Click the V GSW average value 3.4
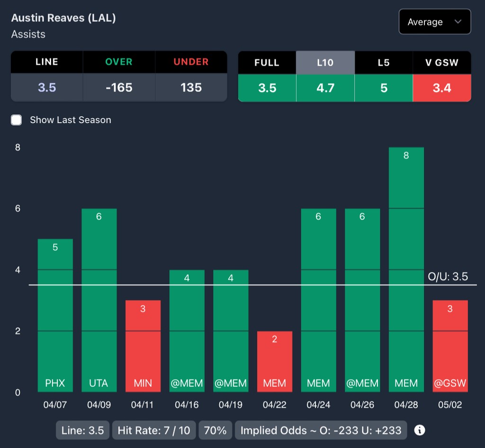This screenshot has height=448, width=485. pyautogui.click(x=442, y=88)
